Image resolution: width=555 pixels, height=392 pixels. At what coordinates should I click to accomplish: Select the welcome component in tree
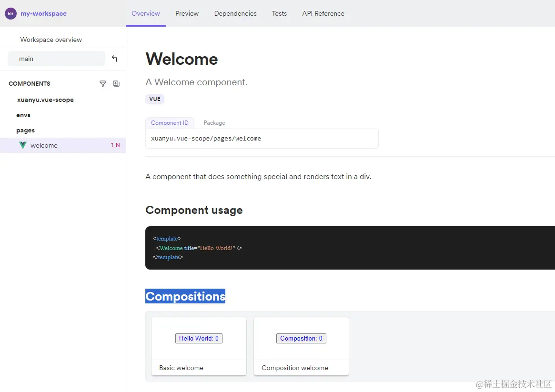tap(44, 146)
